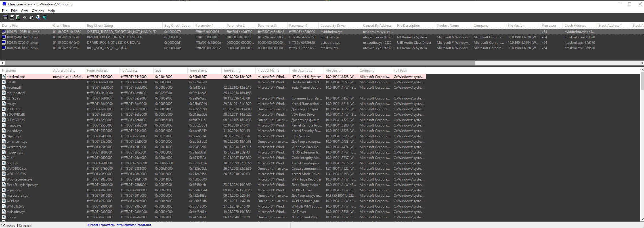Viewport: 644px width, 228px height.
Task: Click the upper pane scroll right arrow
Action: (642, 63)
